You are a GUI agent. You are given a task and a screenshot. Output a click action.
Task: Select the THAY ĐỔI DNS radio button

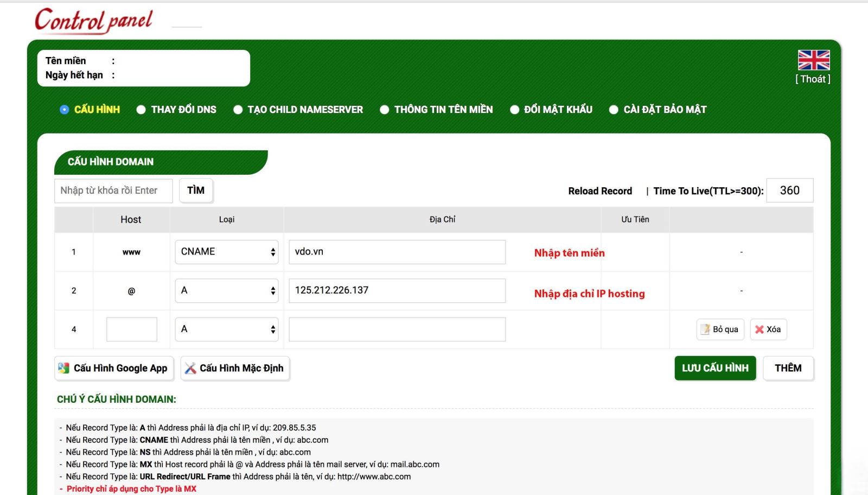141,109
